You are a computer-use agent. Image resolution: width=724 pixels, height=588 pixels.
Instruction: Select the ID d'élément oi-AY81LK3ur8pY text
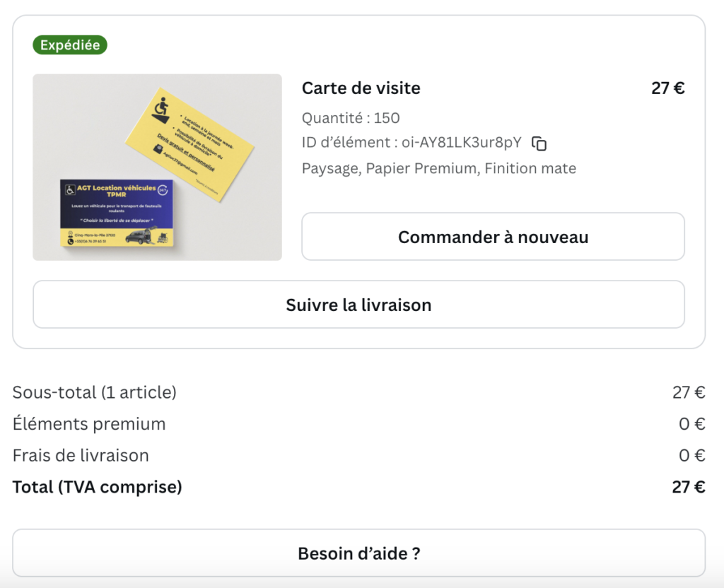[412, 143]
